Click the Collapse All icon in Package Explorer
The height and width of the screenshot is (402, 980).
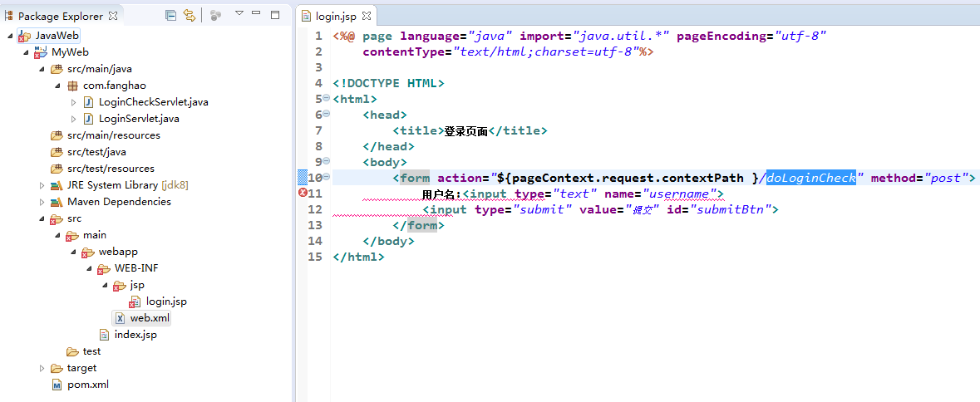pyautogui.click(x=170, y=15)
